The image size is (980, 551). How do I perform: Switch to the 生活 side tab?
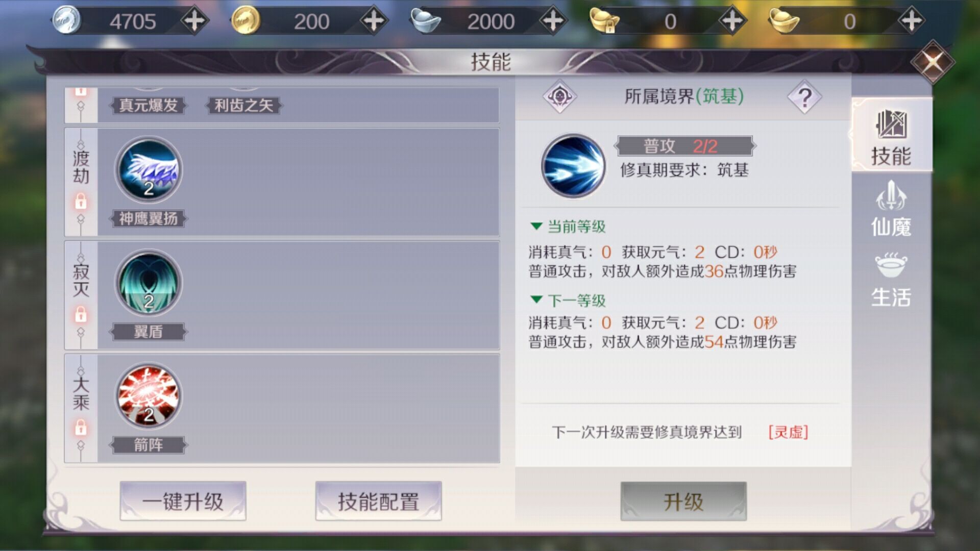coord(891,280)
